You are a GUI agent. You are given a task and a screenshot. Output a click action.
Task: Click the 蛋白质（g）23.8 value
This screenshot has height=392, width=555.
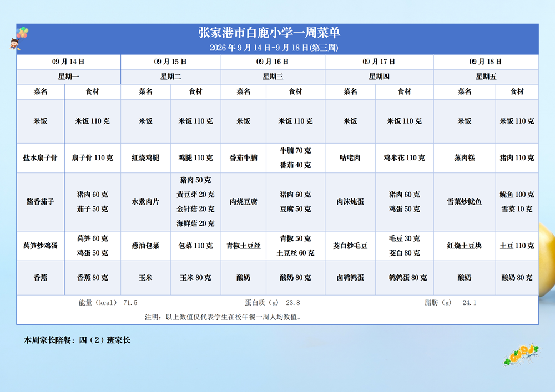point(273,303)
